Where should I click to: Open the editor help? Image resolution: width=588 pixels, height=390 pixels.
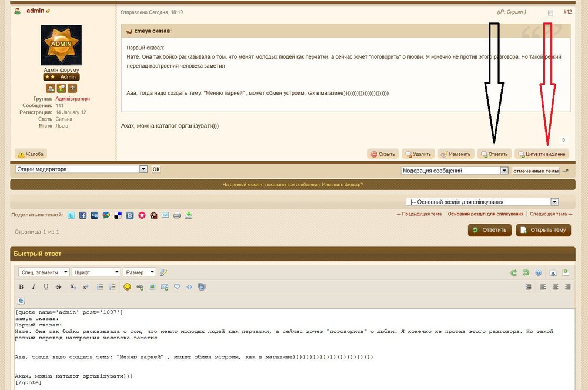(x=539, y=272)
